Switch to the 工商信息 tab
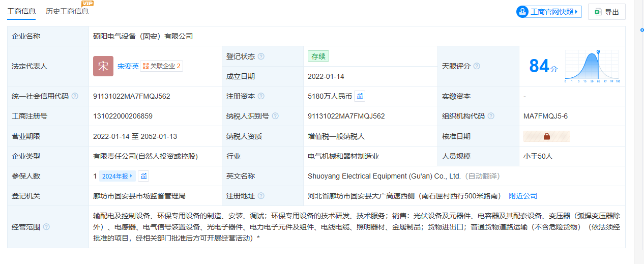 (x=21, y=11)
